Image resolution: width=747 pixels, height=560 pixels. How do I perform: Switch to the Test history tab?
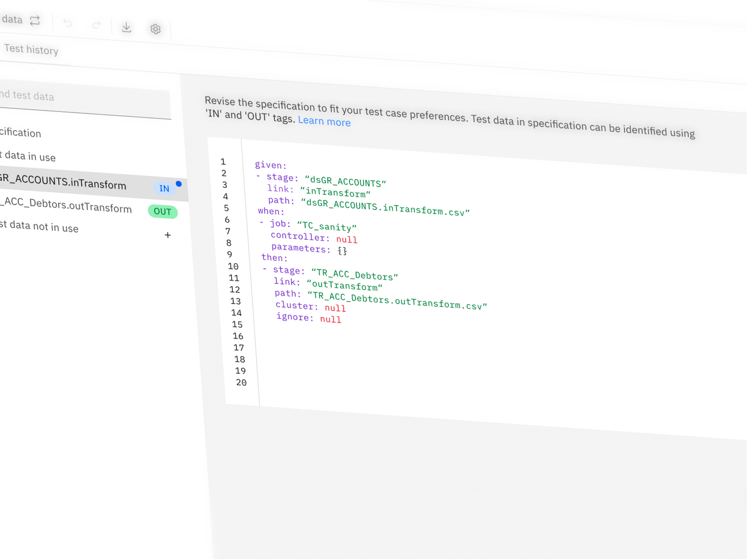31,50
